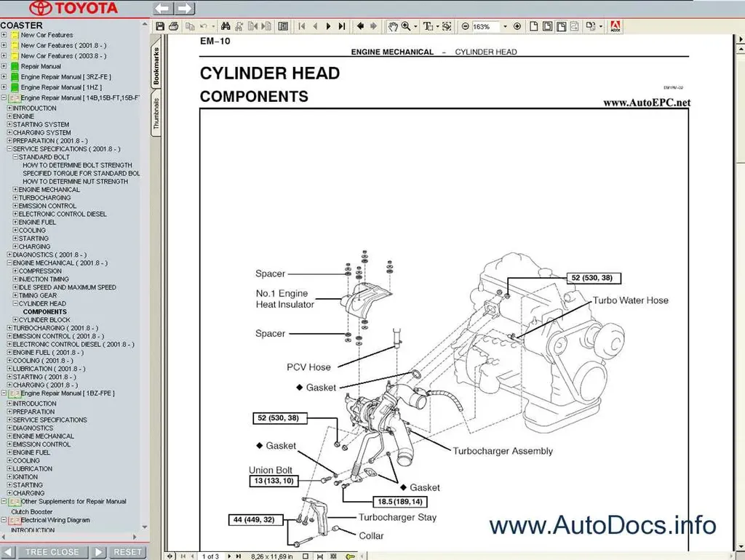The image size is (745, 560).
Task: Select the single page layout icon in status bar
Action: pos(306,556)
